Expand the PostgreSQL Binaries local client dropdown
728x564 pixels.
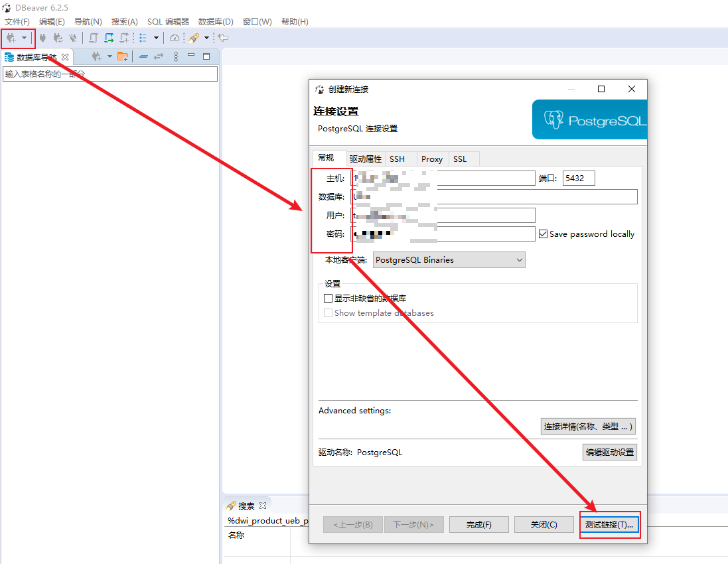pyautogui.click(x=449, y=260)
